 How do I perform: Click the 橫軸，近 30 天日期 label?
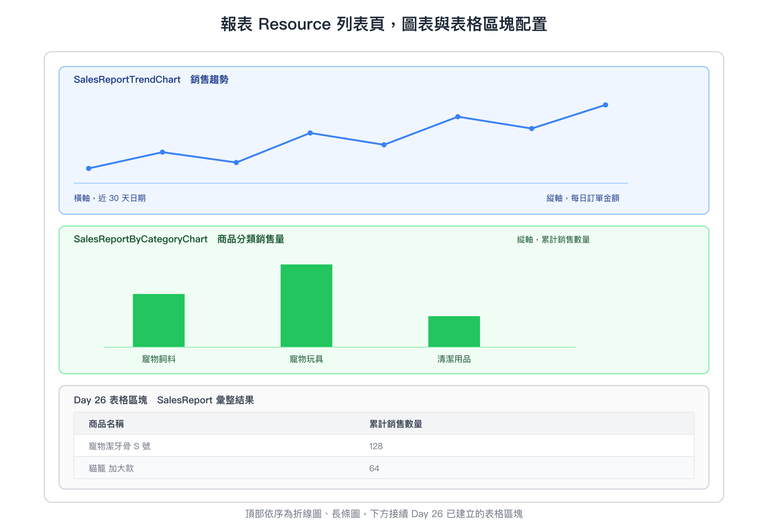click(x=110, y=198)
